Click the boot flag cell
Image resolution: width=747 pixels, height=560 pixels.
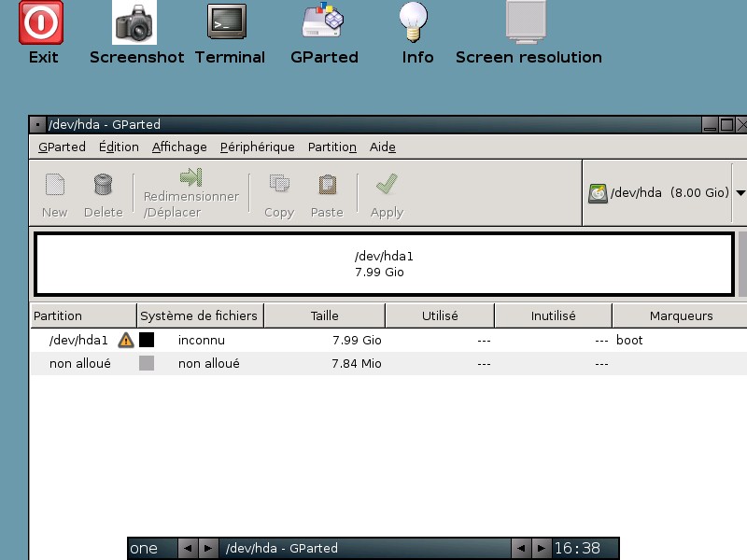[629, 340]
